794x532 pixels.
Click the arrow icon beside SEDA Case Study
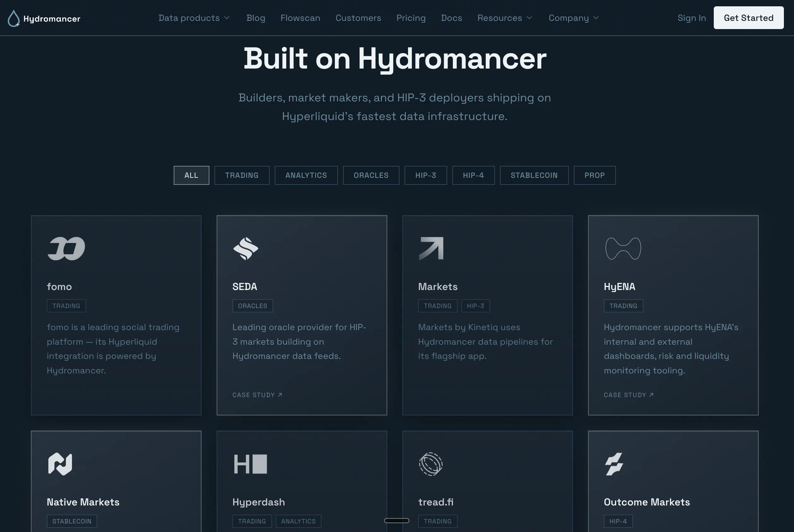[x=280, y=395]
